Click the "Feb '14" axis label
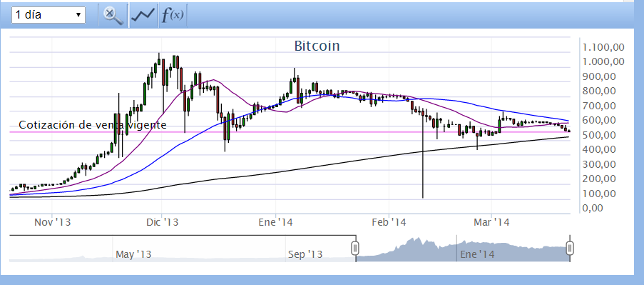This screenshot has height=285, width=644. tap(389, 222)
